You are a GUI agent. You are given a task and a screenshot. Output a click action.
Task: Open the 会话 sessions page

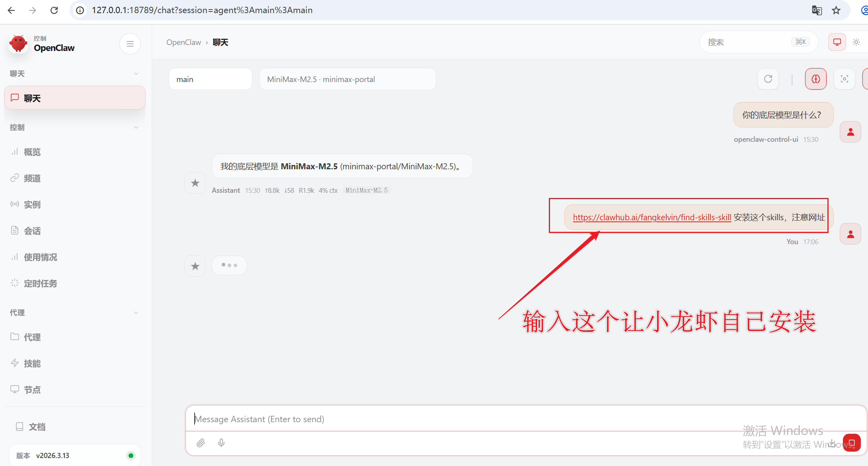pyautogui.click(x=75, y=231)
